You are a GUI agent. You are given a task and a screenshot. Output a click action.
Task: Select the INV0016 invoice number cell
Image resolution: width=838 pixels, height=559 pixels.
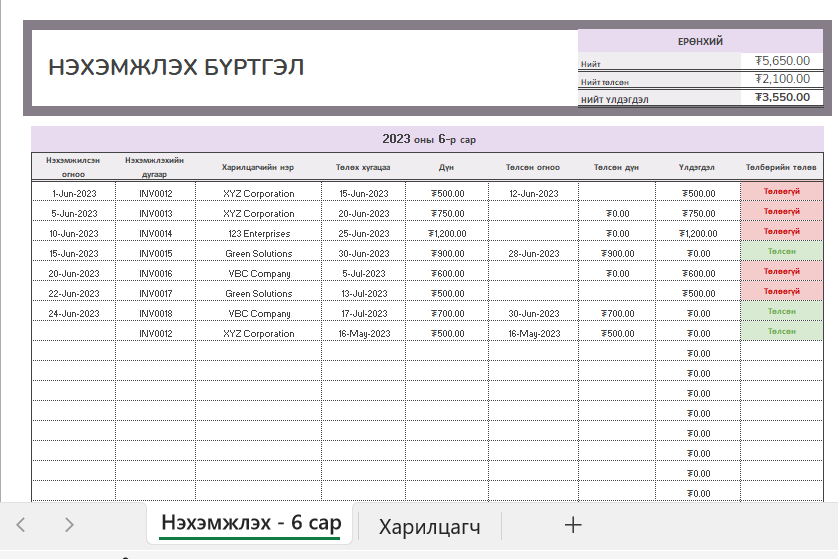(x=155, y=273)
